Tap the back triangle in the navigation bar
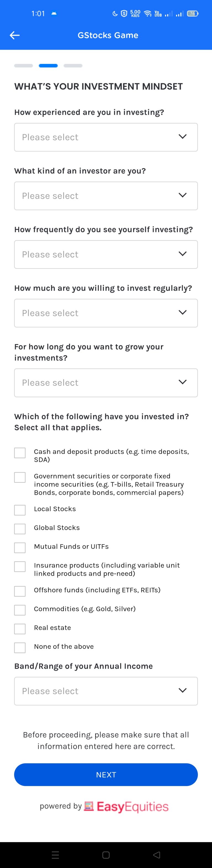Screen dimensions: 212x868 click(156, 855)
